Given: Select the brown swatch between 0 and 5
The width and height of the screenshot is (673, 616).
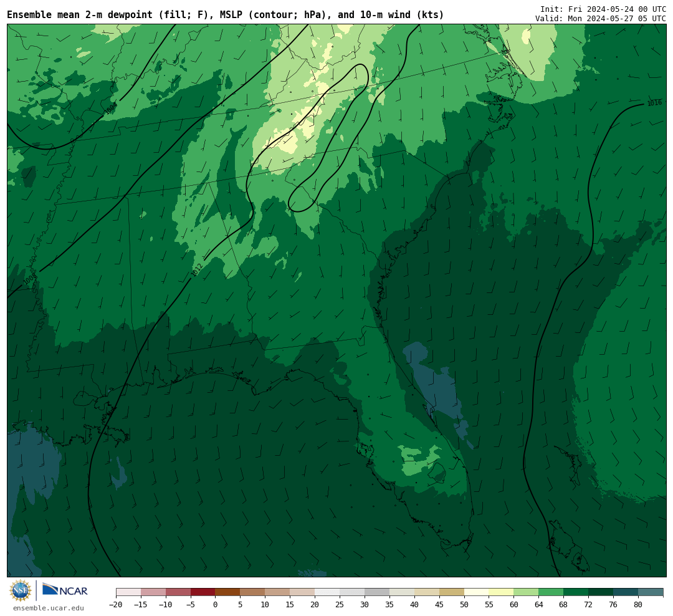Looking at the screenshot, I should pos(228,592).
